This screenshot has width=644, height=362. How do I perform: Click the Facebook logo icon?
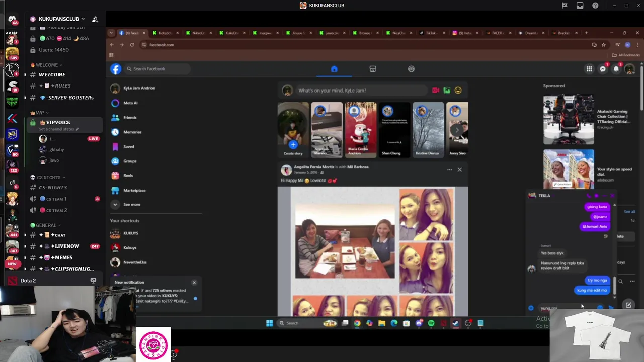tap(116, 69)
